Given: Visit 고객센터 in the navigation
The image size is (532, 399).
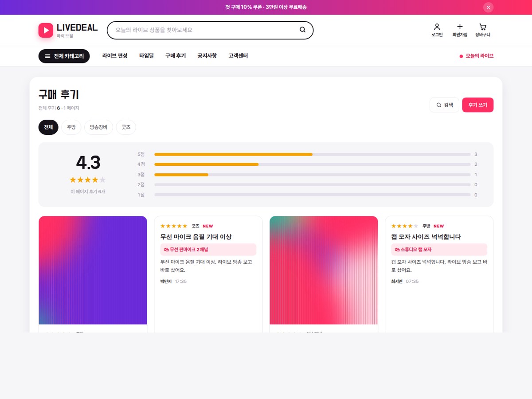Looking at the screenshot, I should point(238,56).
